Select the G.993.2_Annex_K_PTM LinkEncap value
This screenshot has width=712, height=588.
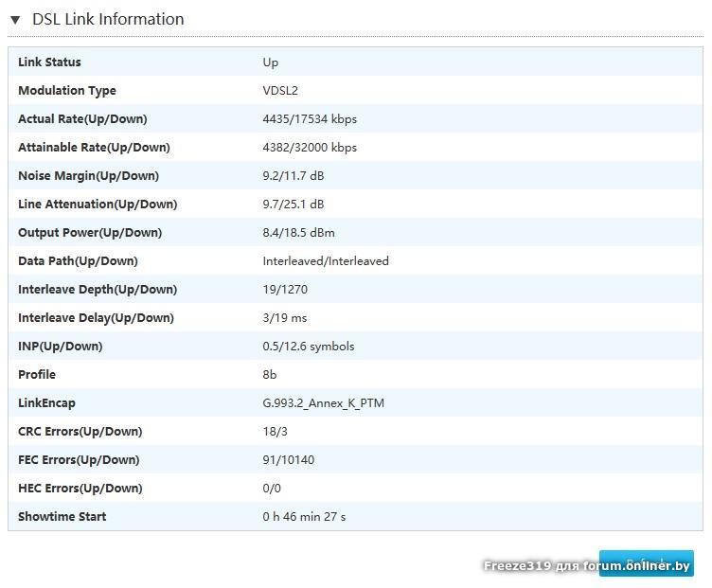[x=323, y=403]
